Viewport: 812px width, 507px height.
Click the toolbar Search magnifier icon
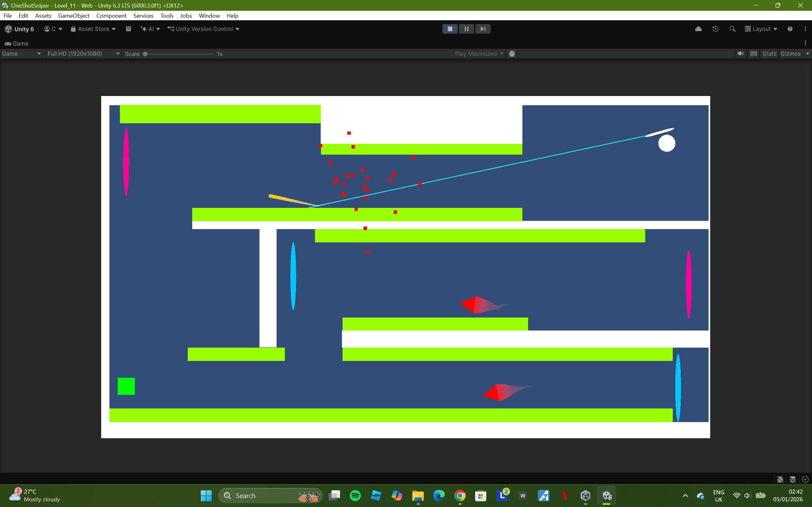[732, 29]
